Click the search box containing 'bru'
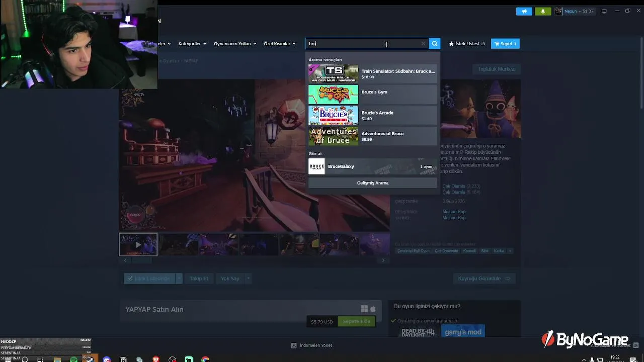The height and width of the screenshot is (362, 644). 367,44
